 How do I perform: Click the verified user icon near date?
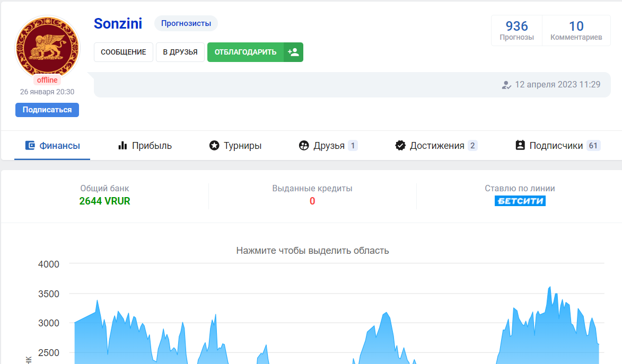tap(506, 85)
